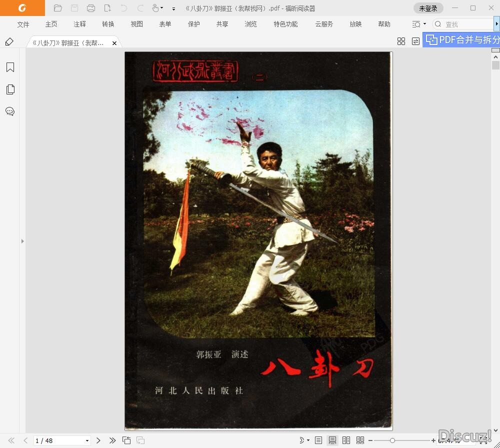Click the zoom slider handle
This screenshot has width=500, height=448.
click(392, 440)
